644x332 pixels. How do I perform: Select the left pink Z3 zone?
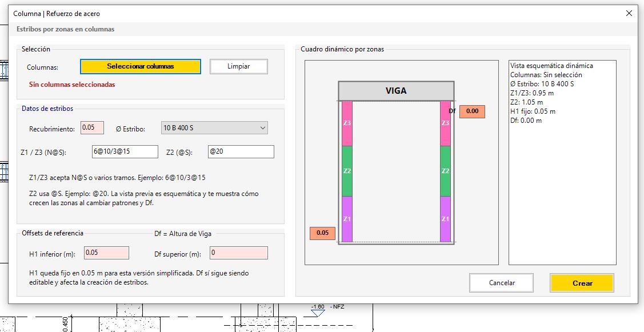tap(347, 123)
